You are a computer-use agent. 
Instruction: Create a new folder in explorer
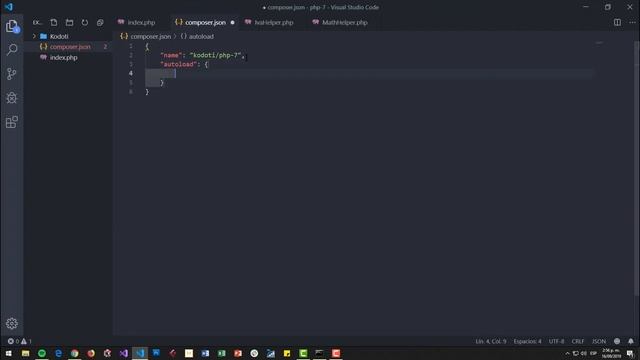tap(69, 22)
